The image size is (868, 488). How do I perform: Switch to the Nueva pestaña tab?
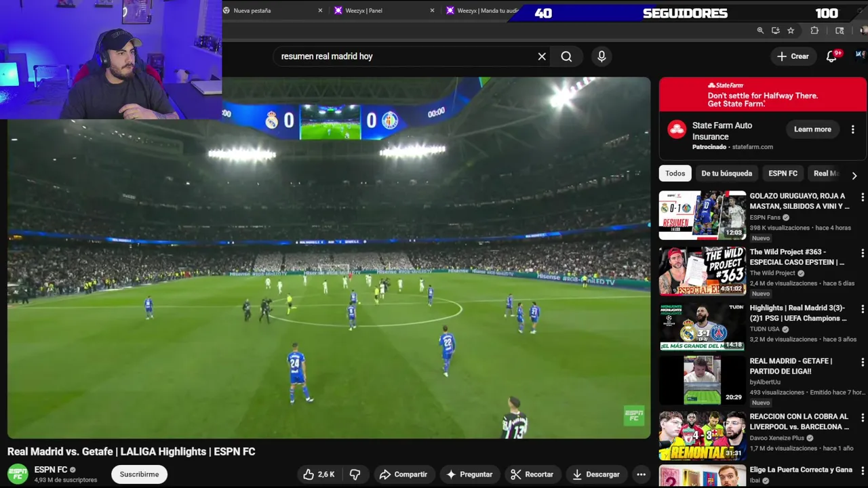point(271,10)
